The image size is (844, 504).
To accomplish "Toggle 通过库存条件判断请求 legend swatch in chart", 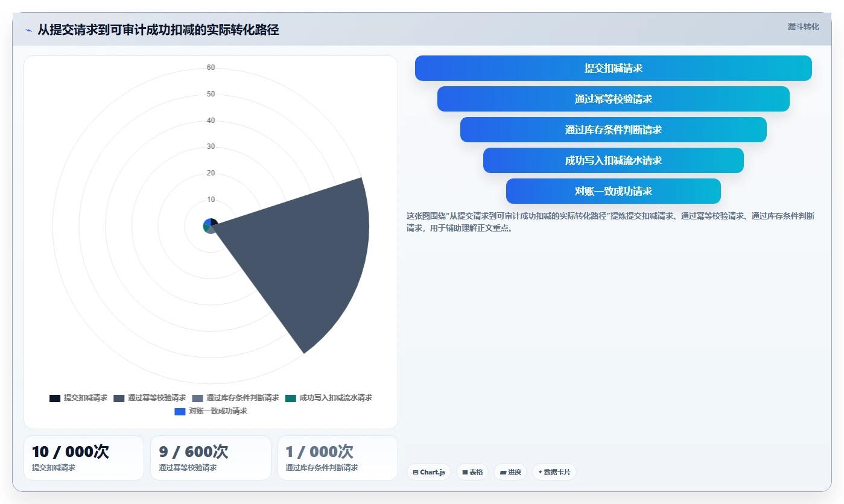I will [x=197, y=398].
